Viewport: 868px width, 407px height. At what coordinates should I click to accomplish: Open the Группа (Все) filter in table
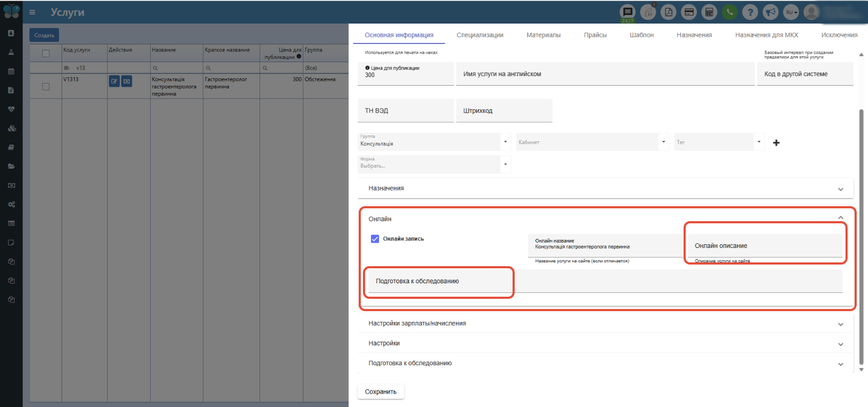[325, 68]
